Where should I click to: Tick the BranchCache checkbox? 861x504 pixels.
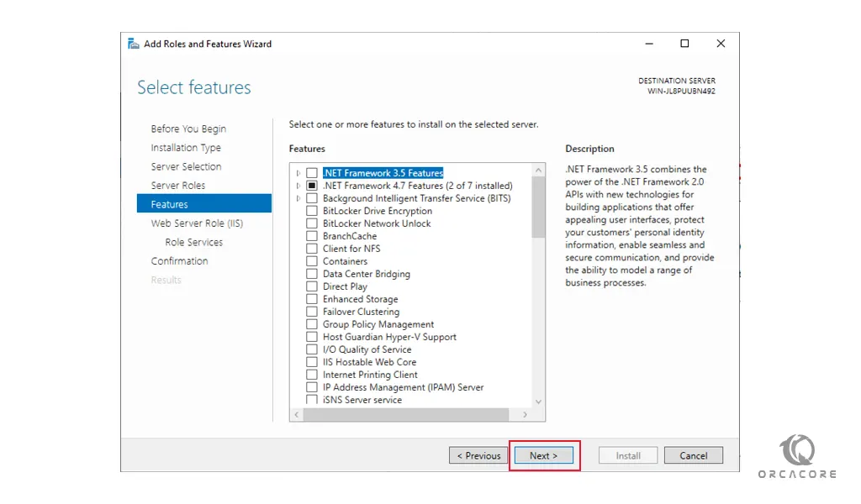click(x=311, y=236)
